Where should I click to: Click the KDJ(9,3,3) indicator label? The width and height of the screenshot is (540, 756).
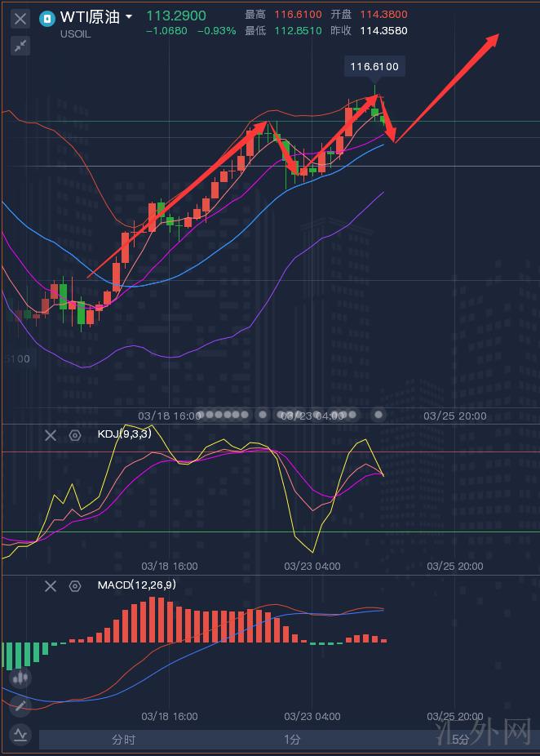coord(124,435)
